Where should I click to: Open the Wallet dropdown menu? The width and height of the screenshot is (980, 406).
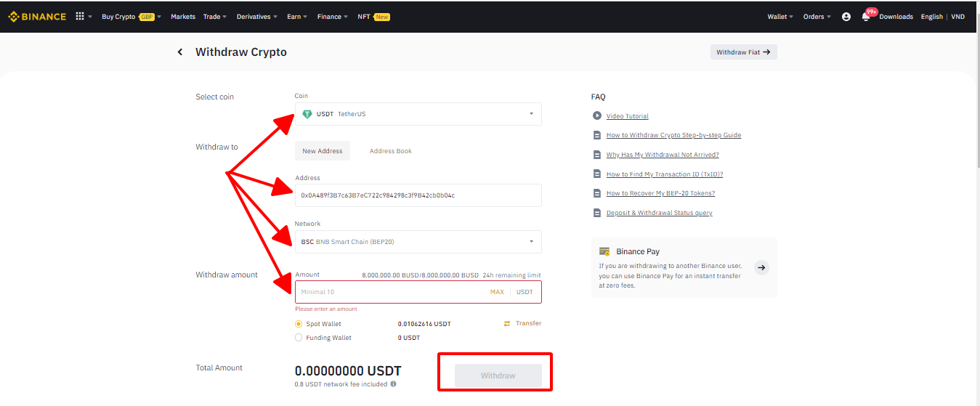click(780, 17)
